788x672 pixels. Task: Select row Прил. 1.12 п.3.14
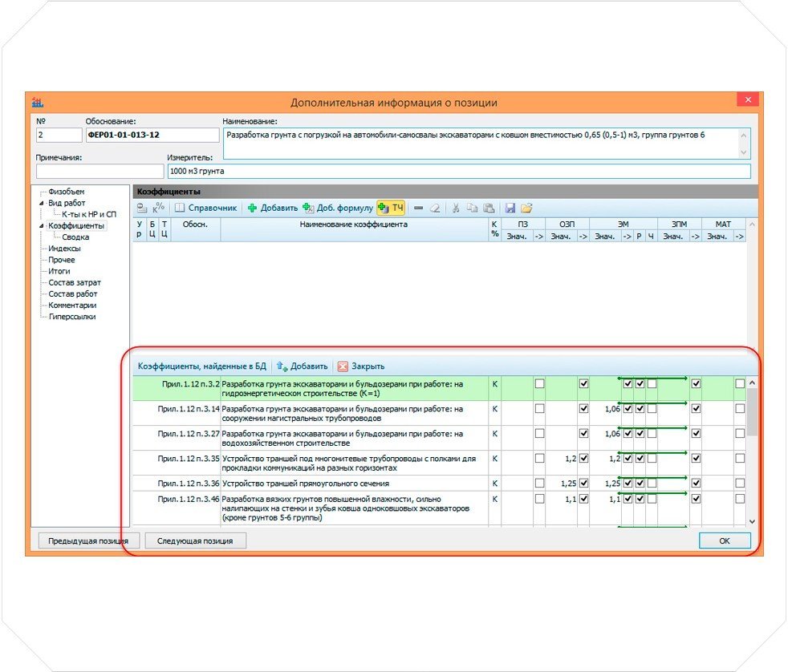[439, 413]
